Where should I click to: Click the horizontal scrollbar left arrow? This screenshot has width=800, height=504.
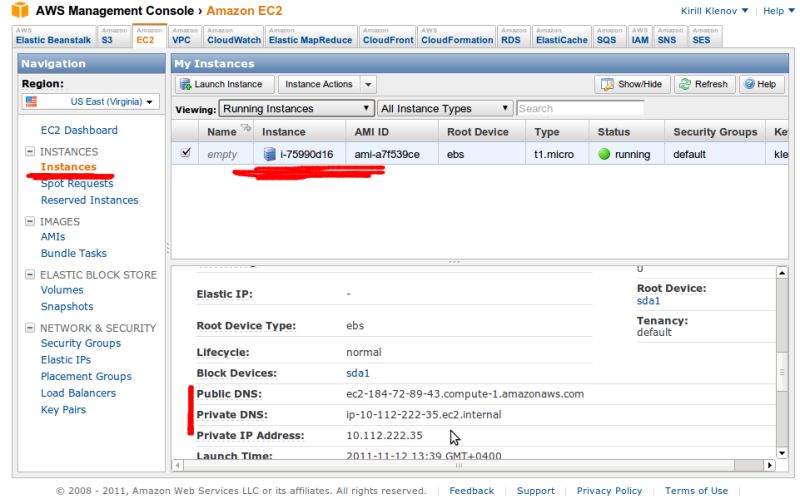point(178,465)
